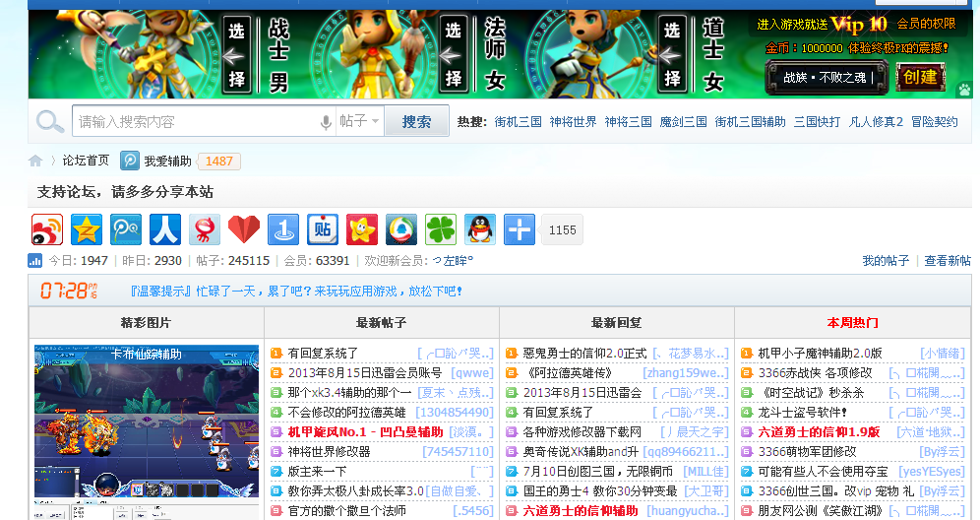This screenshot has width=980, height=520.
Task: Click the microphone voice search icon
Action: pyautogui.click(x=326, y=122)
